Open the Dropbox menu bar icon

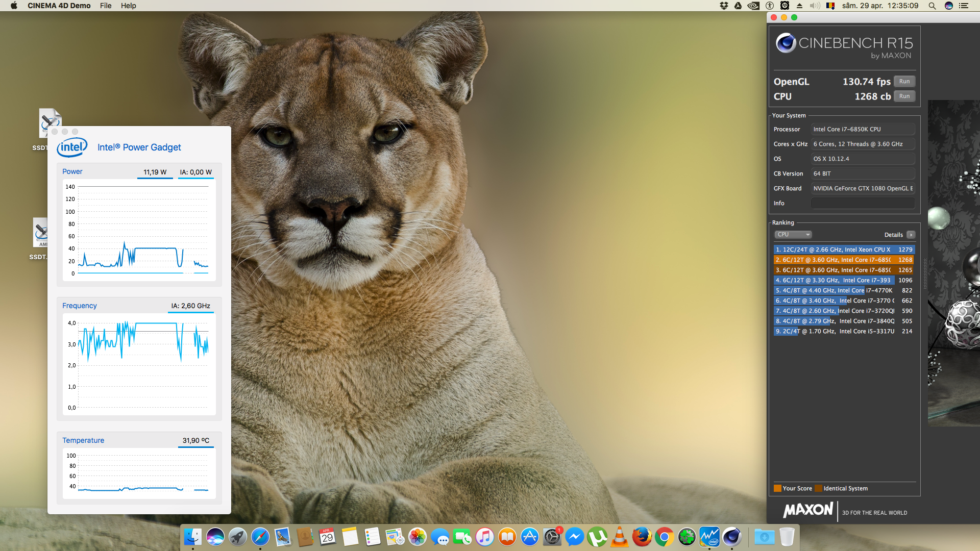pyautogui.click(x=724, y=6)
